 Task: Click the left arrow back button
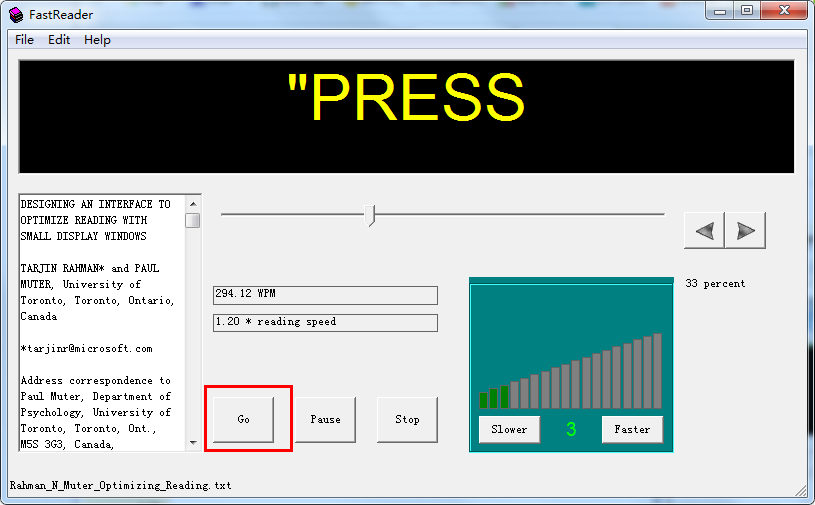704,230
